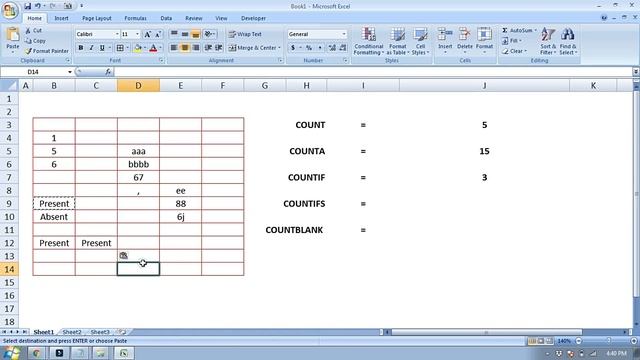Viewport: 640px width, 360px height.
Task: Open Sort & Filter options
Action: click(x=547, y=41)
